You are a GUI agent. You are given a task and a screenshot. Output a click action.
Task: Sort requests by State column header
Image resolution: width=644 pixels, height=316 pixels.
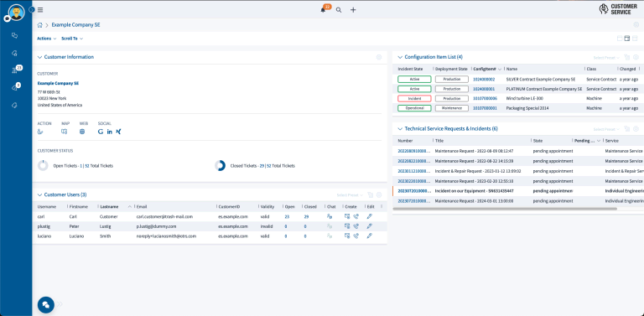[x=538, y=141]
